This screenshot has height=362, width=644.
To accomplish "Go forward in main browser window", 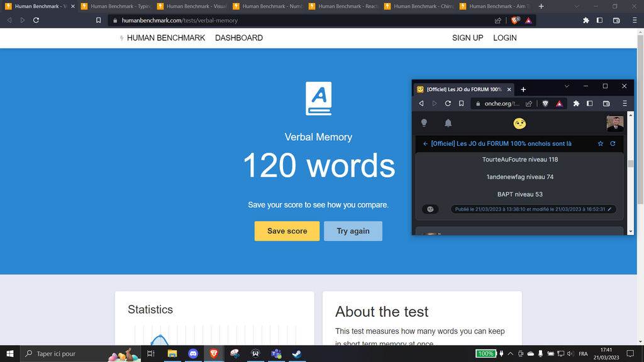I will coord(23,20).
